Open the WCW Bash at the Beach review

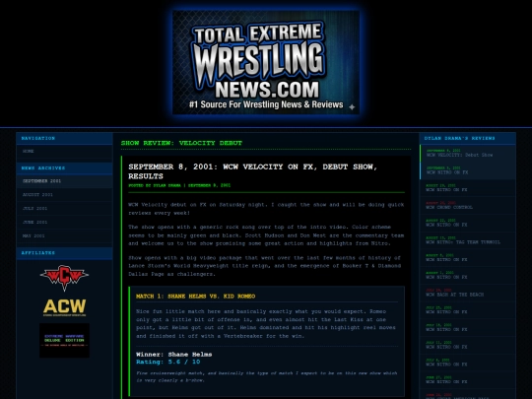click(468, 293)
